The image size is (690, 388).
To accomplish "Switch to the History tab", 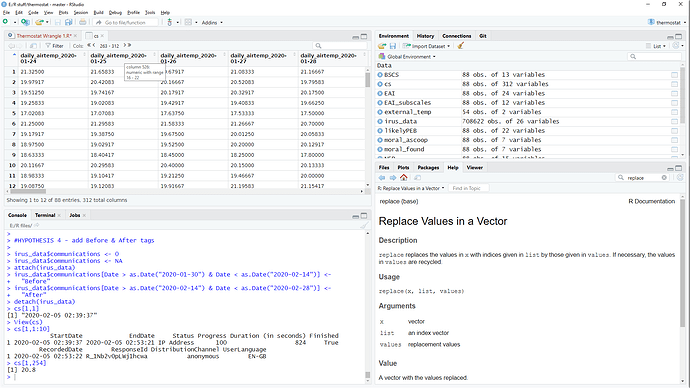I will click(x=425, y=36).
